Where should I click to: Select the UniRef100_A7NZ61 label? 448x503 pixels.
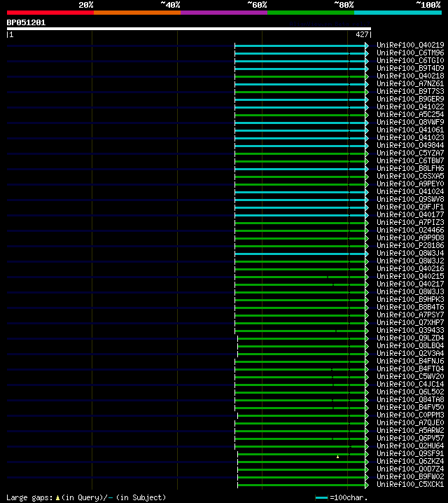(410, 84)
